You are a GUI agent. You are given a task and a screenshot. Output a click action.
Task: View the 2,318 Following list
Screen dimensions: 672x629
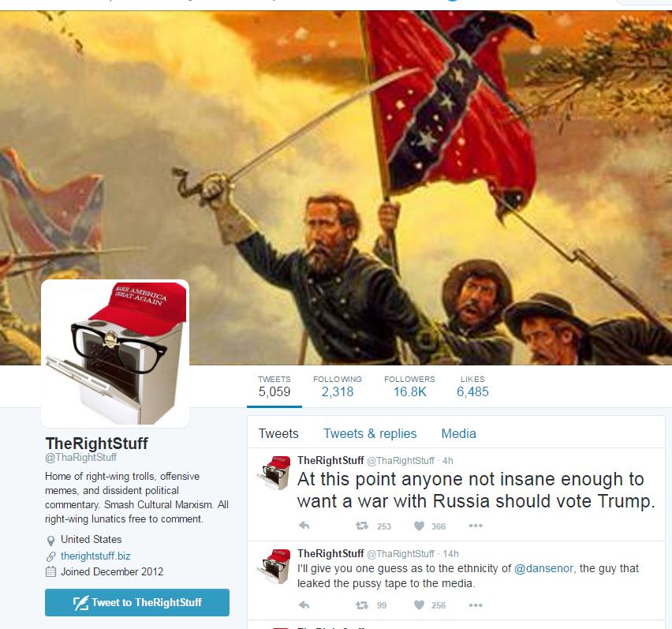coord(338,386)
